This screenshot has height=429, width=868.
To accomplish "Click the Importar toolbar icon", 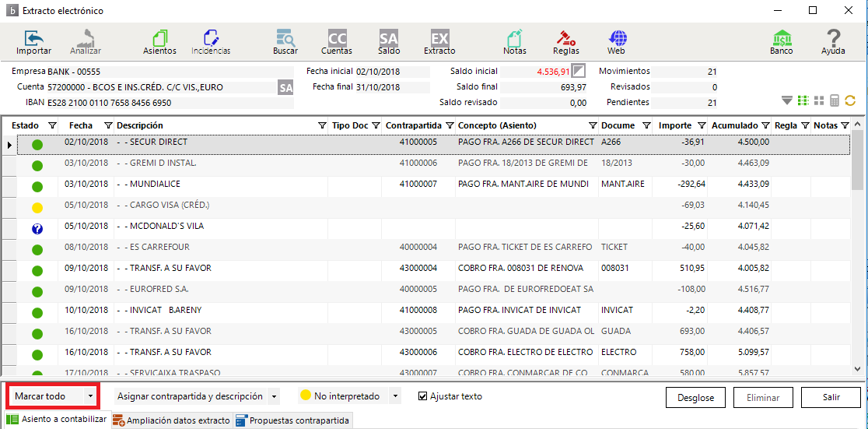I will click(x=33, y=43).
